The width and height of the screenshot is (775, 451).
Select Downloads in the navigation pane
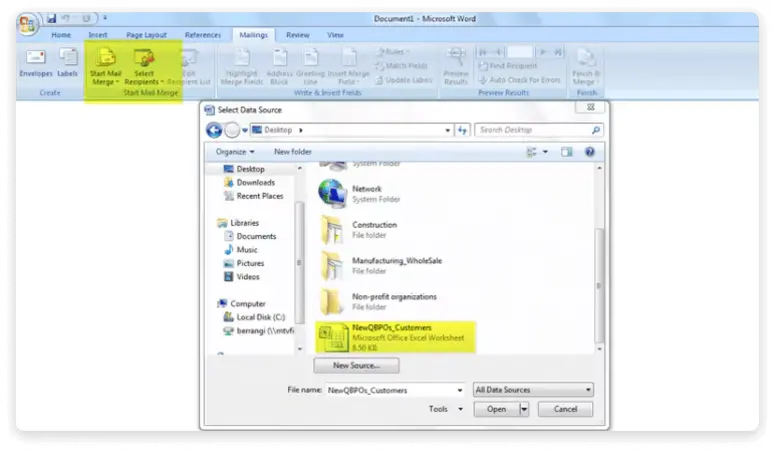point(250,182)
